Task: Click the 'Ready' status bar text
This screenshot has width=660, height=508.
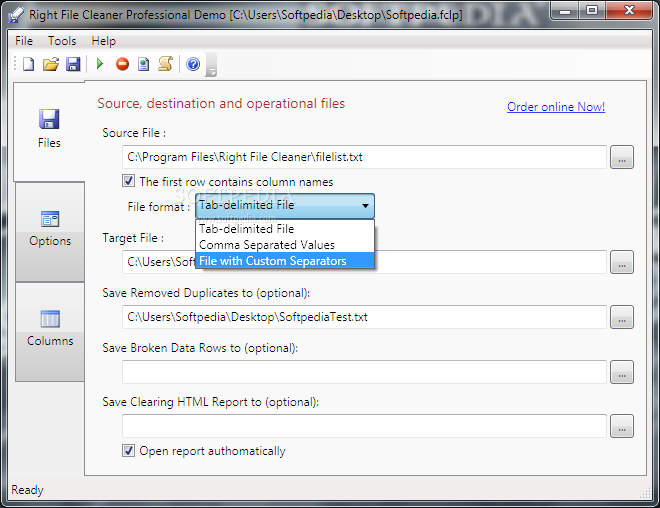Action: [27, 490]
